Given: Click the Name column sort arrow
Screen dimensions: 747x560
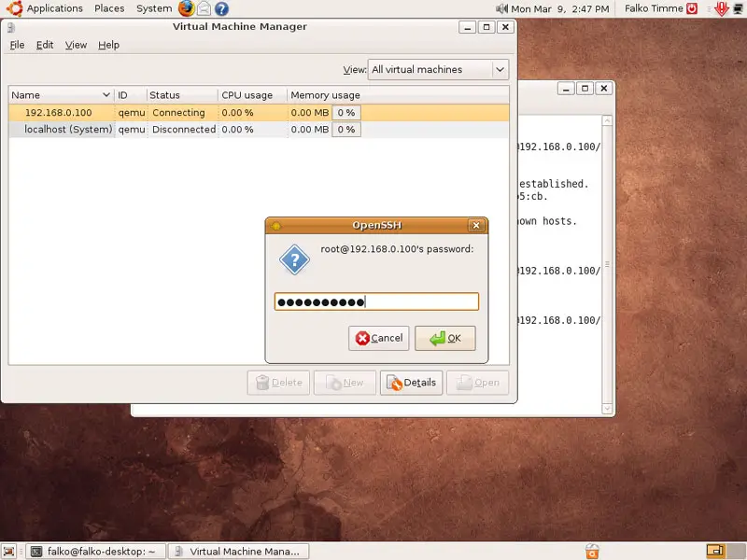Looking at the screenshot, I should pyautogui.click(x=106, y=95).
